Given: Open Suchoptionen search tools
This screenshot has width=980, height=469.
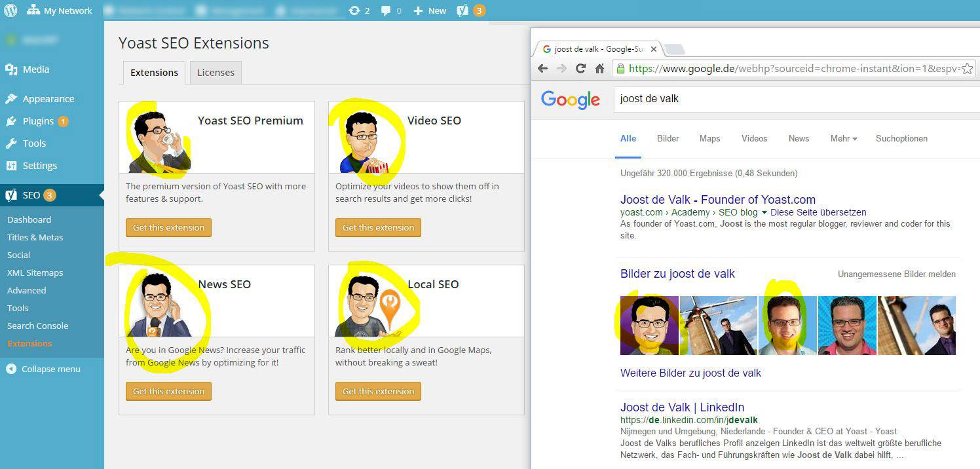Looking at the screenshot, I should (901, 139).
